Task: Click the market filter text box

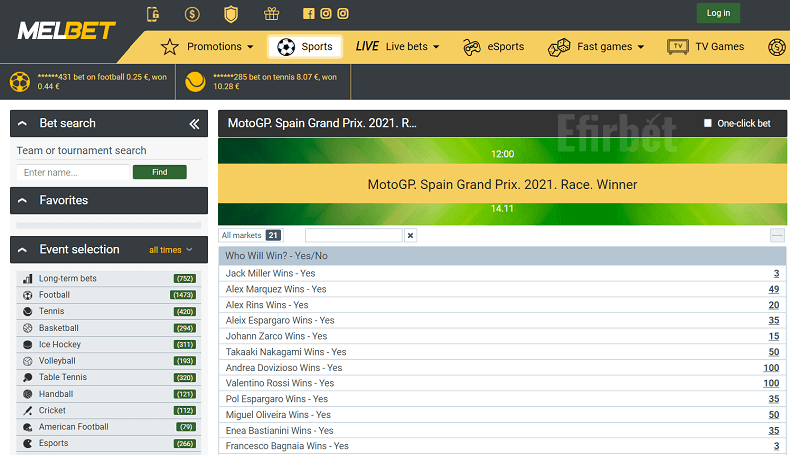Action: 354,235
